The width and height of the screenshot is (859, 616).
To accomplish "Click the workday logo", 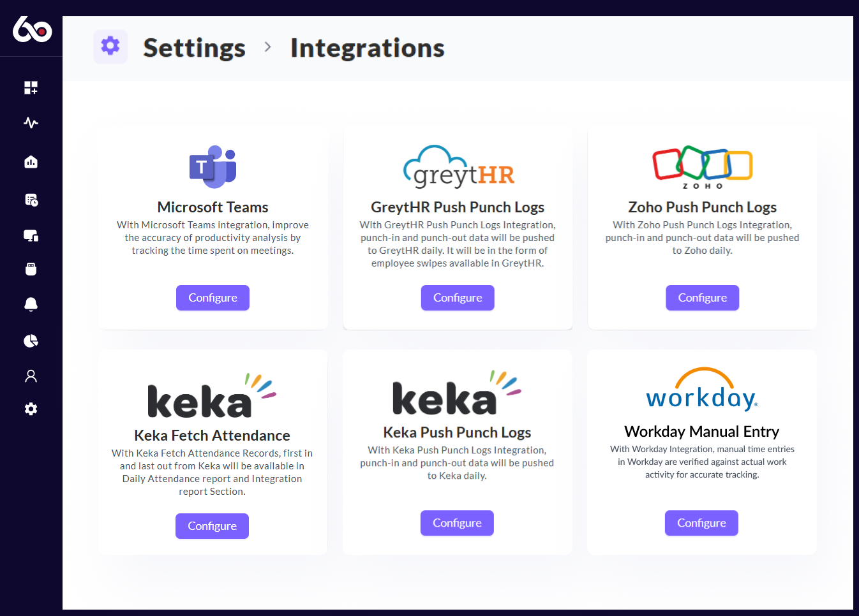I will (702, 389).
